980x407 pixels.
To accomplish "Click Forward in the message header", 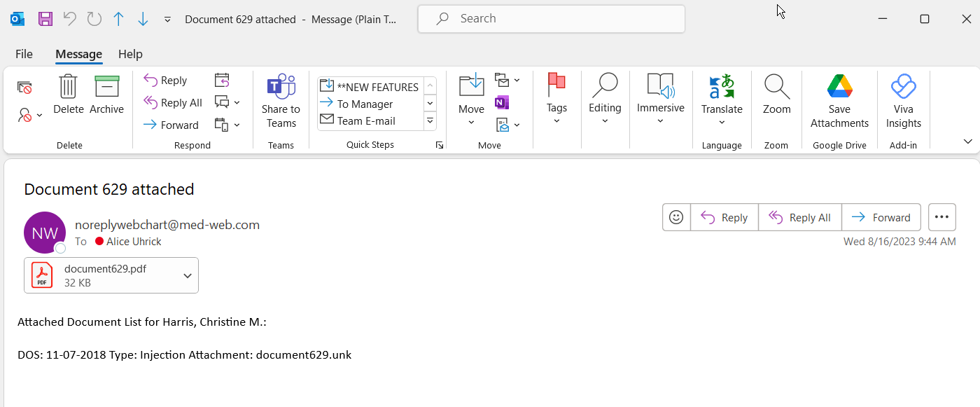I will (x=881, y=217).
